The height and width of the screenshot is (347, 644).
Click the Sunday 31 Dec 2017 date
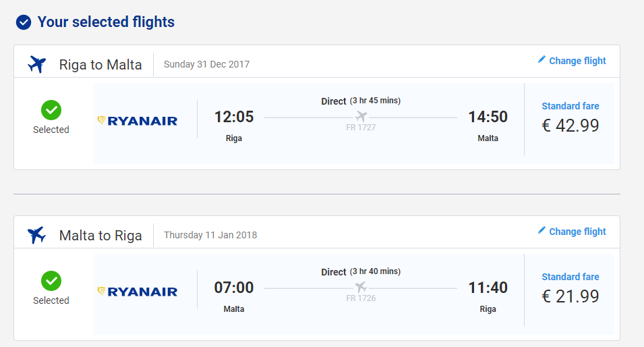(206, 64)
